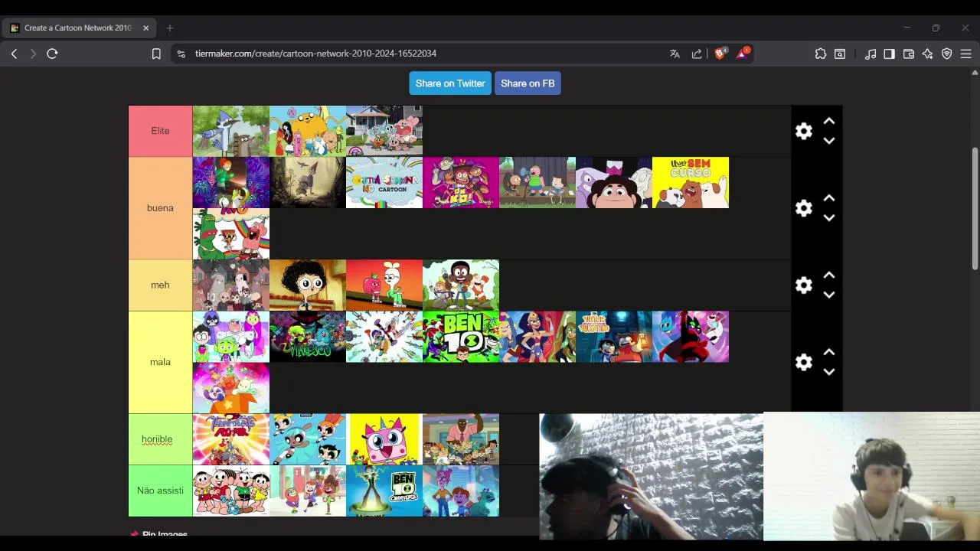
Task: Click the horiible tier label
Action: click(x=160, y=439)
